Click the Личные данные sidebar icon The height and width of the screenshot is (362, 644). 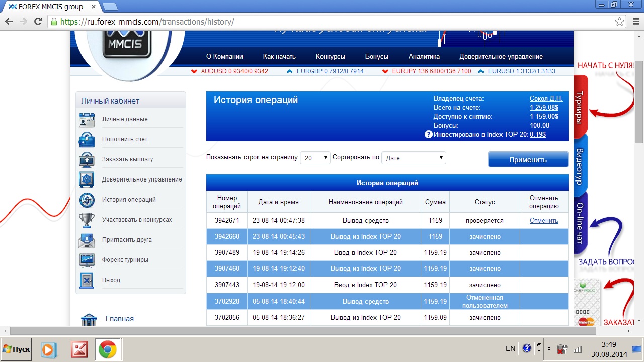coord(87,120)
